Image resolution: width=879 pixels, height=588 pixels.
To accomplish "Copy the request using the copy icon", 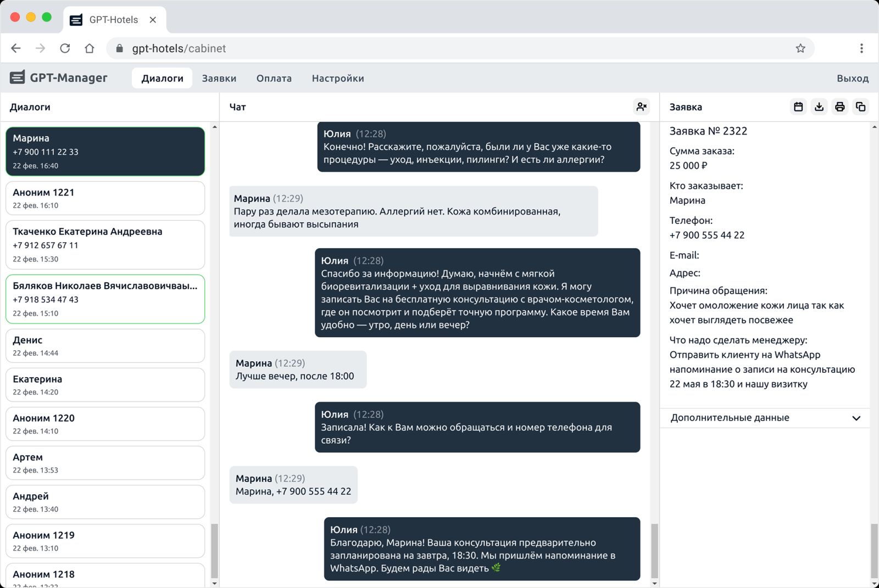I will pyautogui.click(x=860, y=107).
